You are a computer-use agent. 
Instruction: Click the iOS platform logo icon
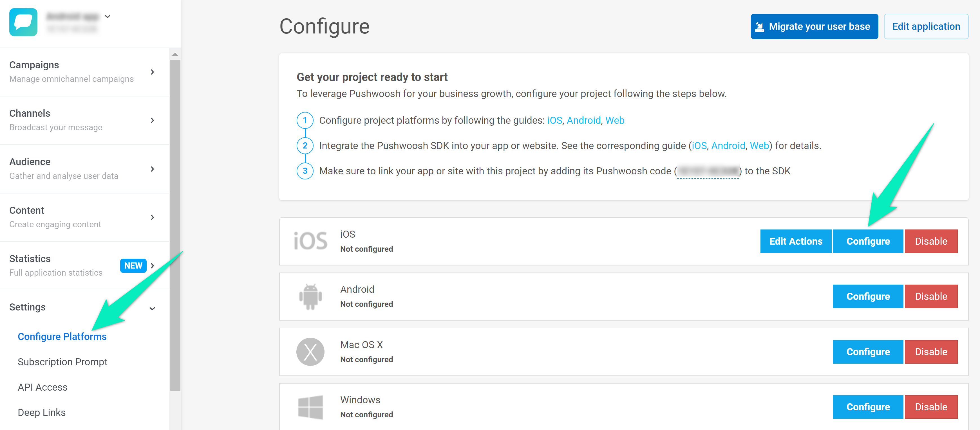310,241
